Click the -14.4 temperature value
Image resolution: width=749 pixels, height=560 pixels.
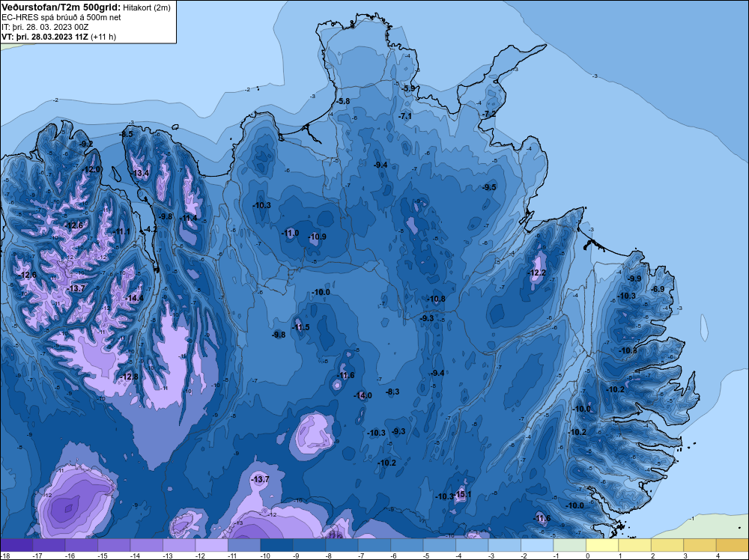pos(134,299)
